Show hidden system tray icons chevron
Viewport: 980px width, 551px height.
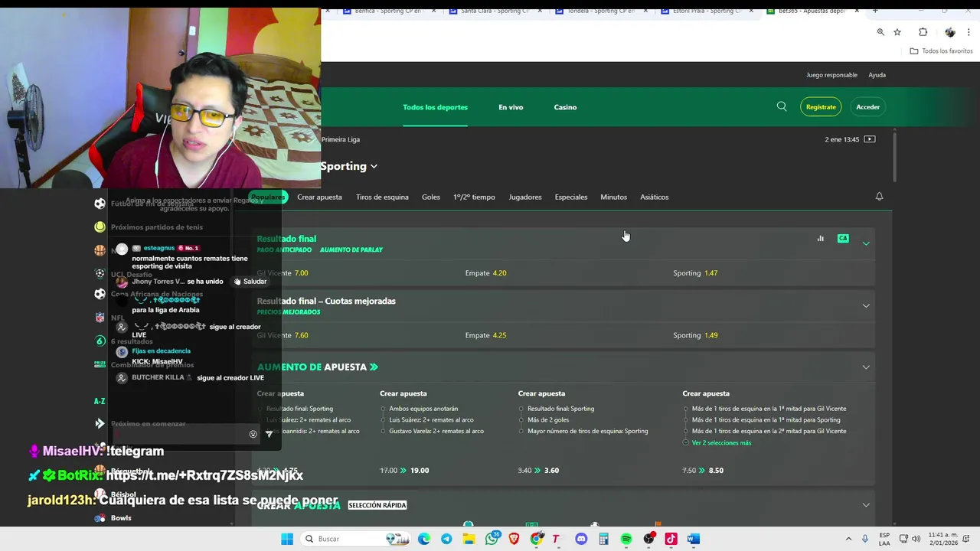point(848,539)
